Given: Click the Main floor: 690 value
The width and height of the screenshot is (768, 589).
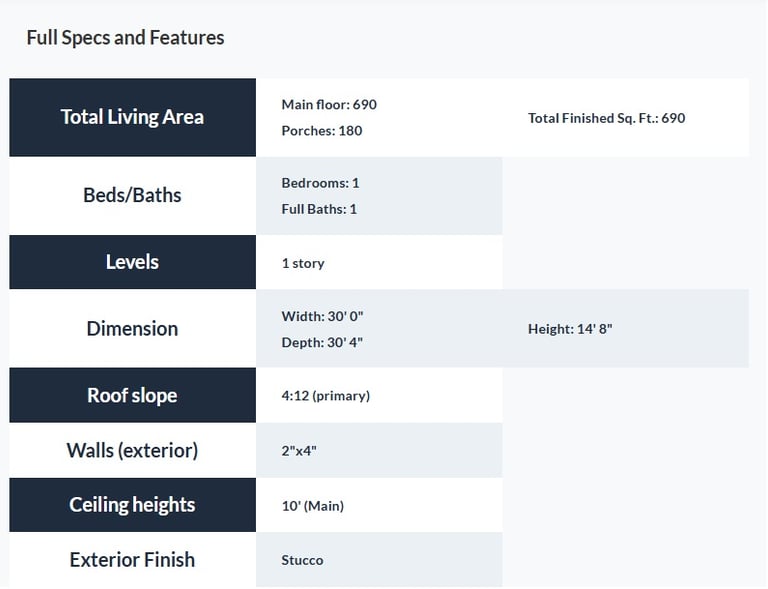Looking at the screenshot, I should point(329,104).
